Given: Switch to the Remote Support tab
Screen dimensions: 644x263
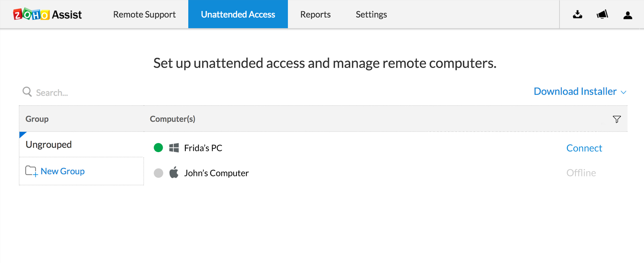Looking at the screenshot, I should tap(144, 14).
